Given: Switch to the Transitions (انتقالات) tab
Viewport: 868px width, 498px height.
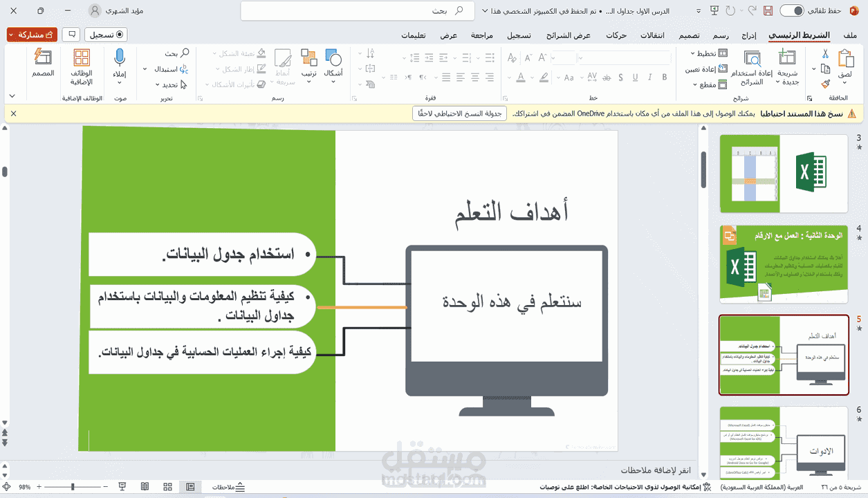Looking at the screenshot, I should point(652,35).
